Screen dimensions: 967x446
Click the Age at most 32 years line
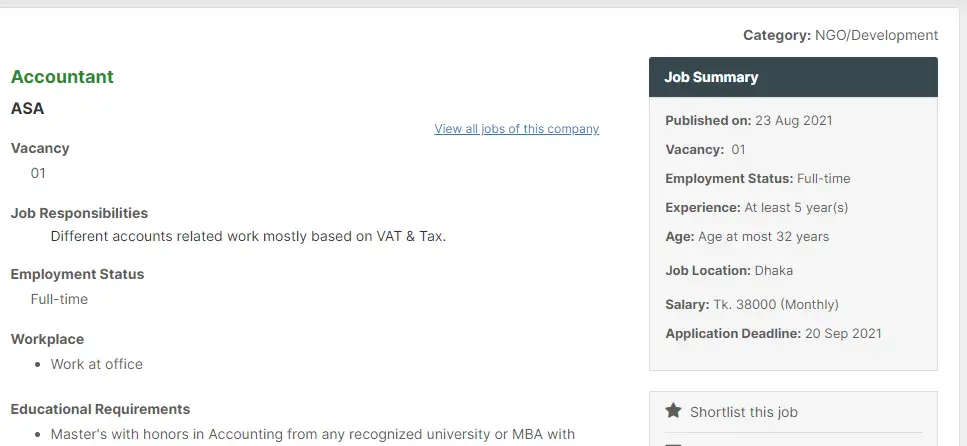pos(747,236)
